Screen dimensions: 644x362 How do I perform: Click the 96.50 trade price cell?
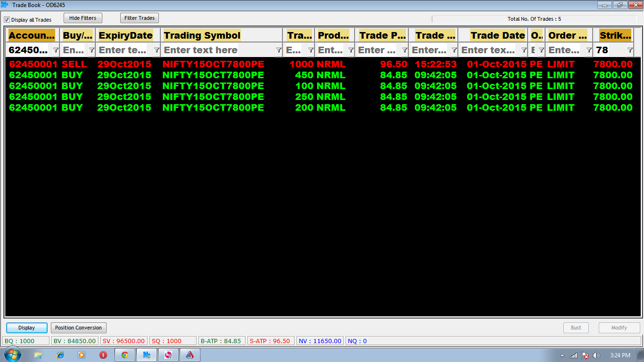click(394, 64)
